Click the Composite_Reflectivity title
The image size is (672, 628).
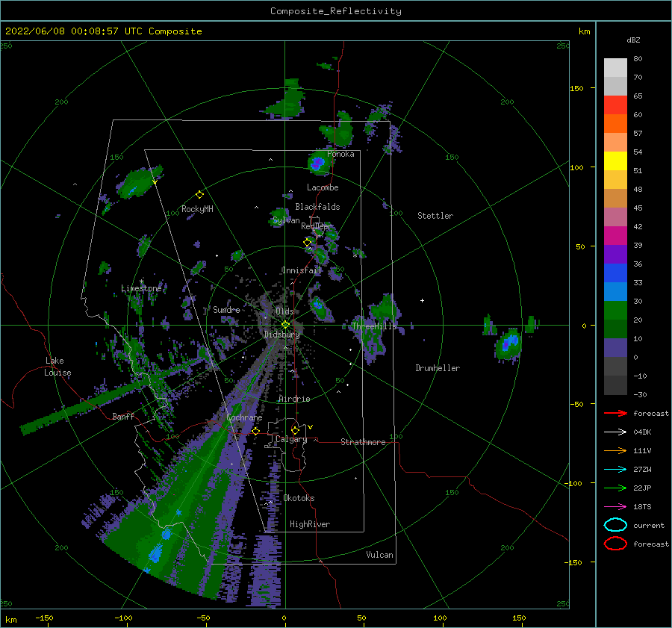(x=335, y=11)
